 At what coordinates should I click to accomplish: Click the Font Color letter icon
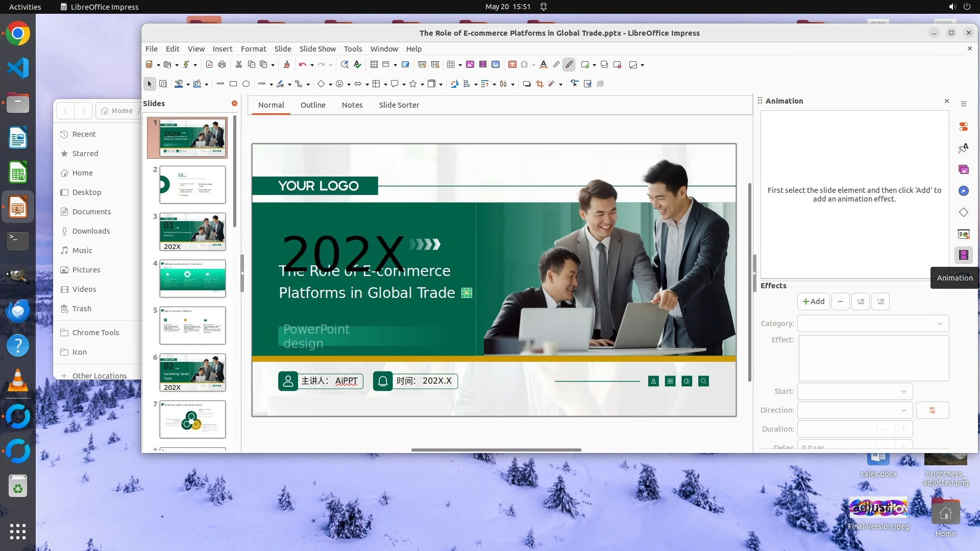tap(543, 65)
